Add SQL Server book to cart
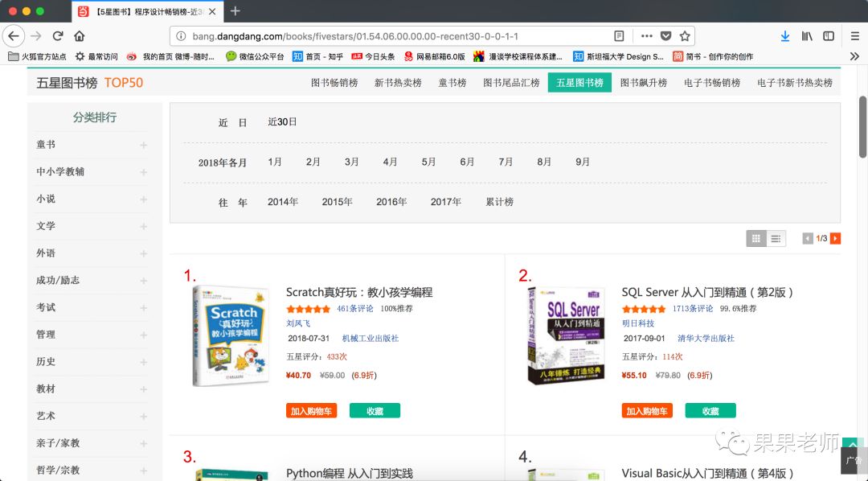The width and height of the screenshot is (868, 481). [647, 411]
